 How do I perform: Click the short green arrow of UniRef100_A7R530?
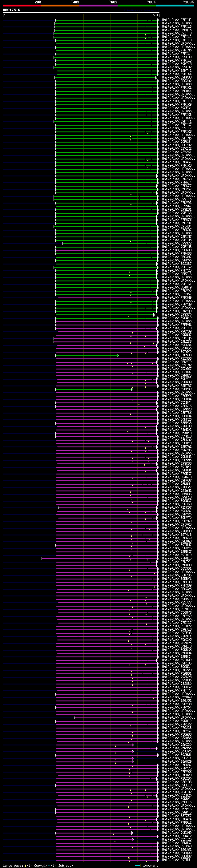(87, 356)
